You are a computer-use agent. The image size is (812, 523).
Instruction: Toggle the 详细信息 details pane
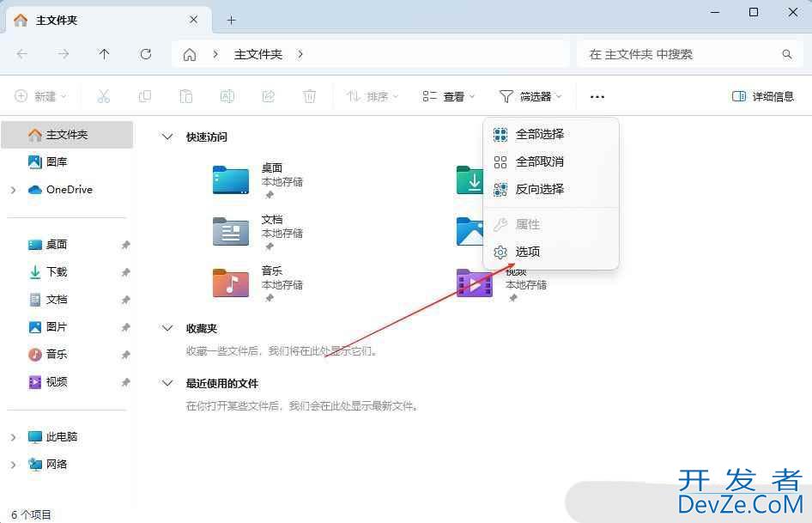pos(763,96)
